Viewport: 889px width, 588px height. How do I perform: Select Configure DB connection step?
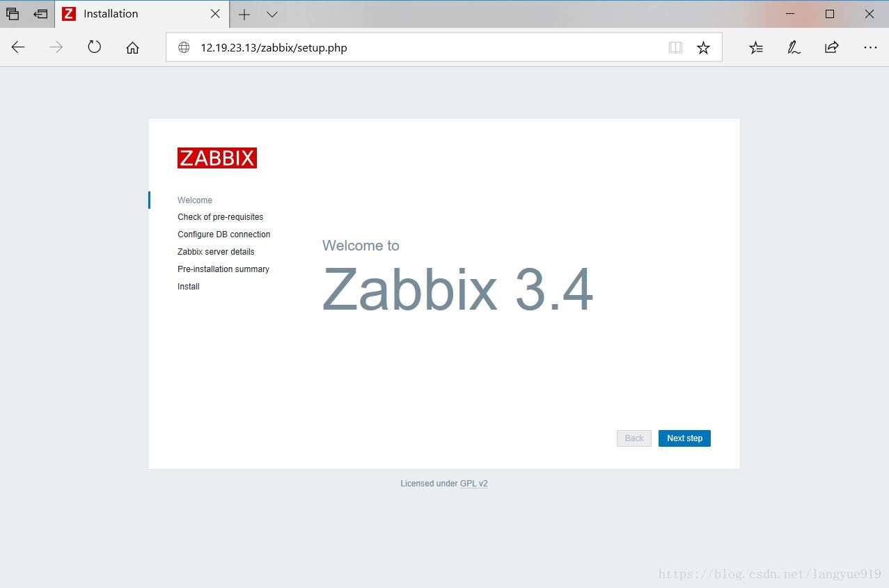[x=224, y=235]
